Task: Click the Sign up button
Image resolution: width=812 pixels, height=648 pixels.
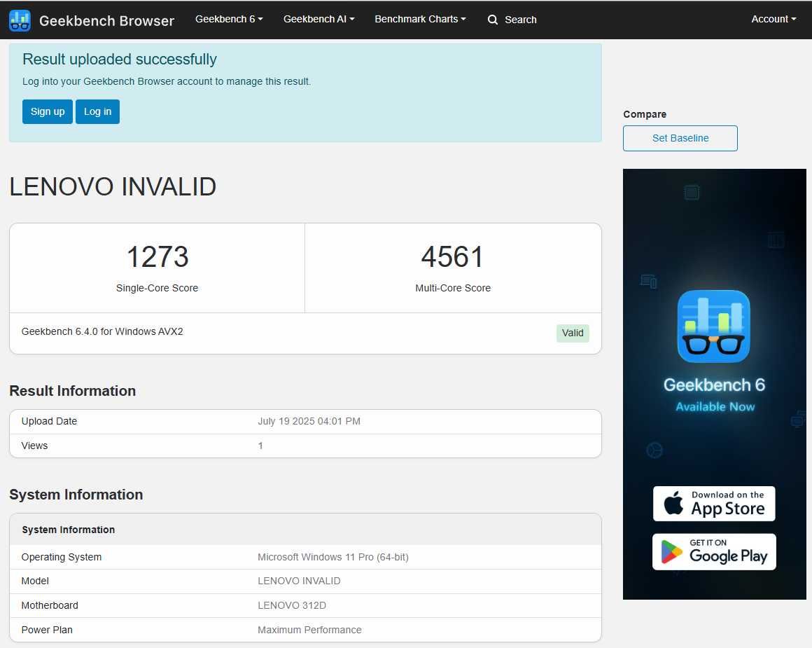Action: [x=47, y=111]
